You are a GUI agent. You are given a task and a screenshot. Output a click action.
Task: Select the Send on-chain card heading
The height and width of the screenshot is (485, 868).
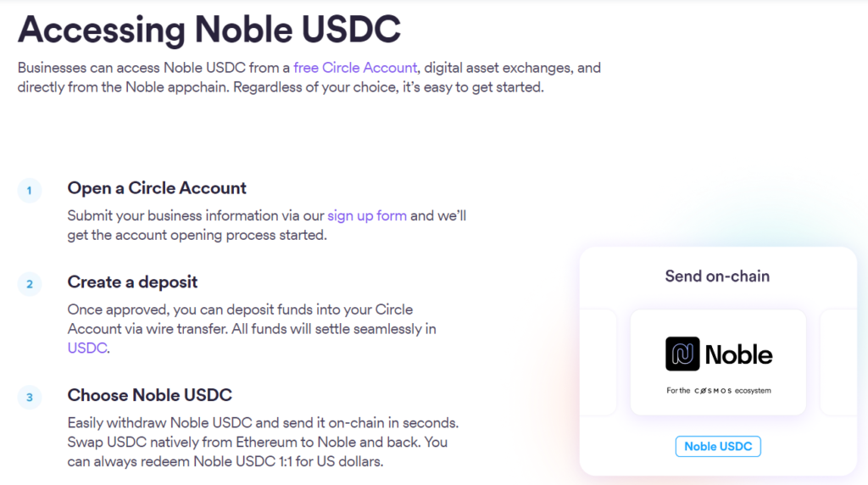[717, 276]
